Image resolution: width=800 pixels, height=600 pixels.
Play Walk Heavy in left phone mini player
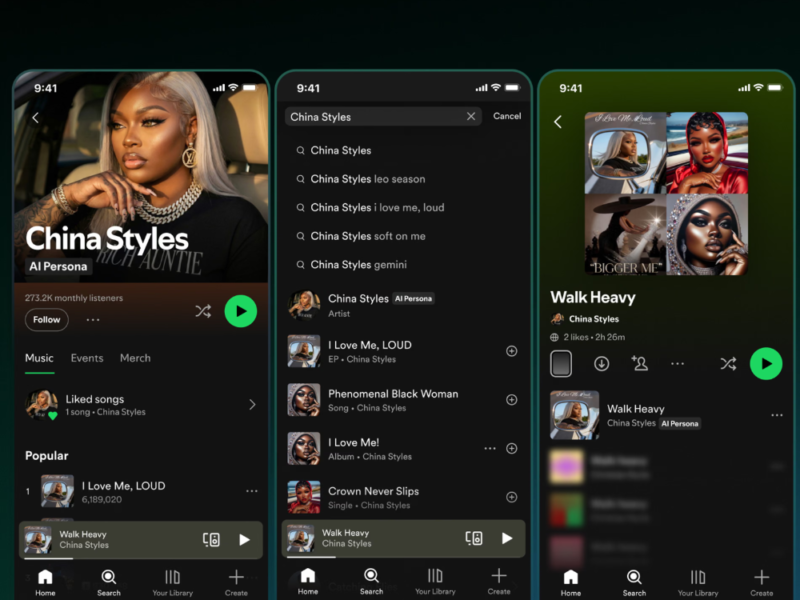pyautogui.click(x=244, y=539)
